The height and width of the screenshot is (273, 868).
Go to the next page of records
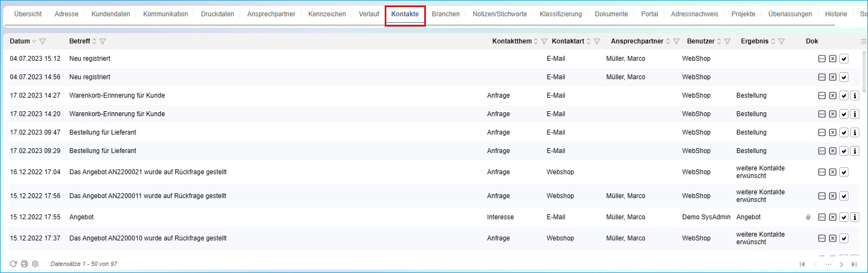coord(841,264)
